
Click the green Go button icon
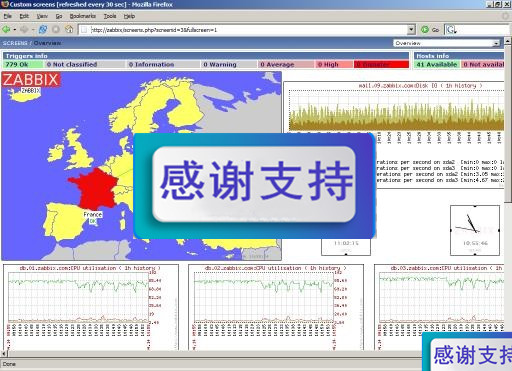(425, 30)
